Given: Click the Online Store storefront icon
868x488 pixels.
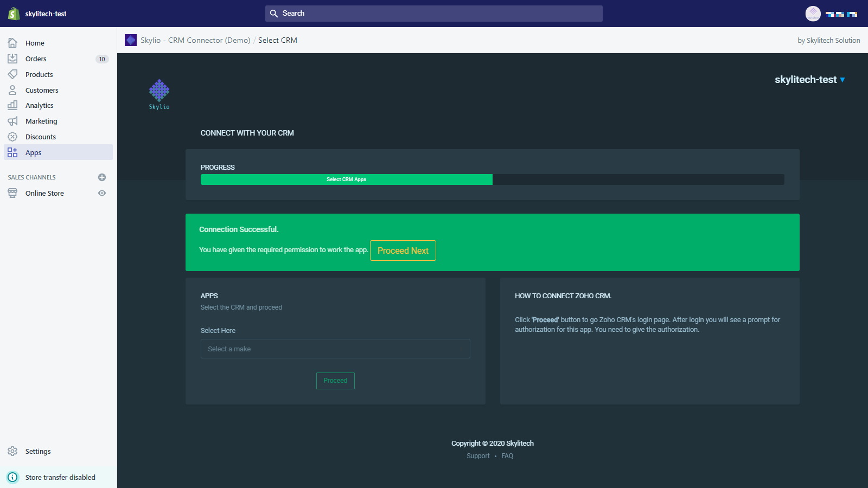Looking at the screenshot, I should pyautogui.click(x=12, y=193).
